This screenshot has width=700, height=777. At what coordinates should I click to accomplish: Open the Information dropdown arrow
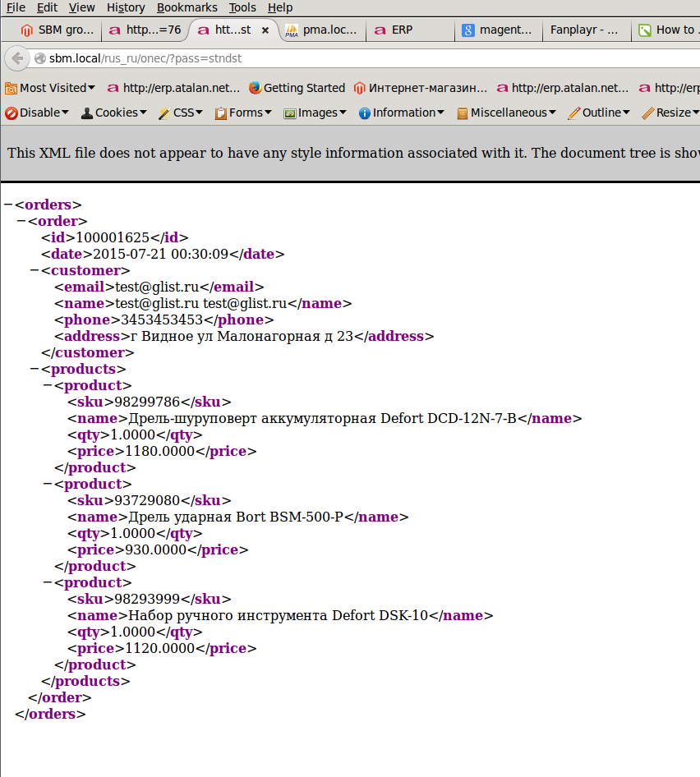point(440,113)
